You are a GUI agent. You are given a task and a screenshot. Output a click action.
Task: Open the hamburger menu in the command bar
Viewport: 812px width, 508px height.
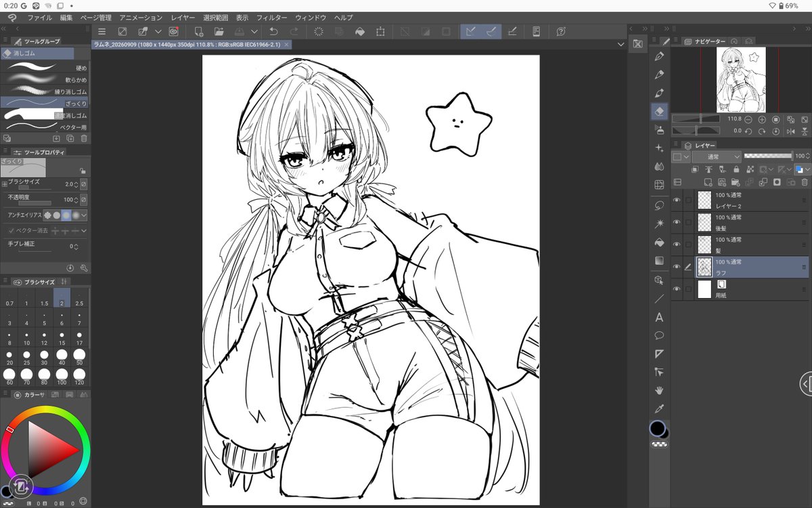point(101,31)
